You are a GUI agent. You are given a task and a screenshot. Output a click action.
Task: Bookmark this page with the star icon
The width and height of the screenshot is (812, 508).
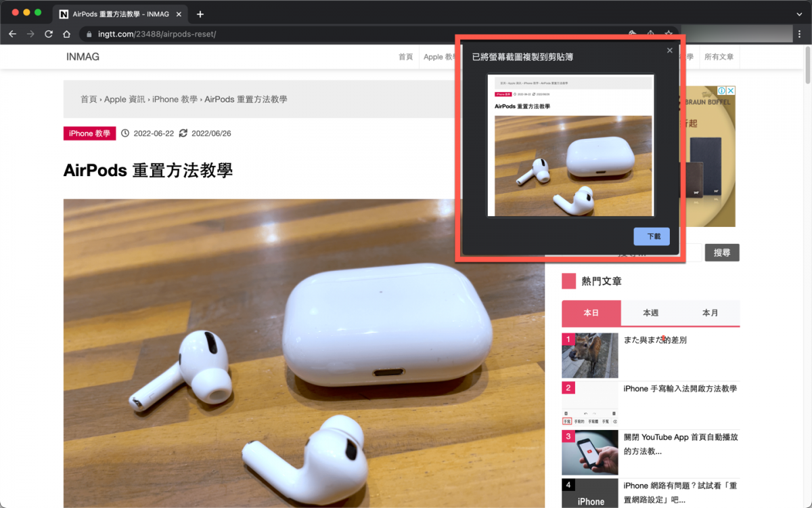tap(669, 33)
